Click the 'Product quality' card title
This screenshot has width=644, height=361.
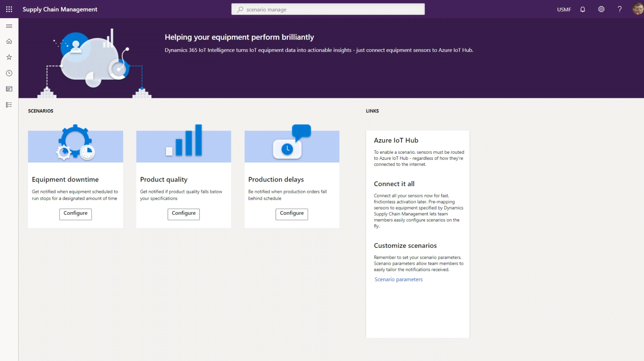164,179
